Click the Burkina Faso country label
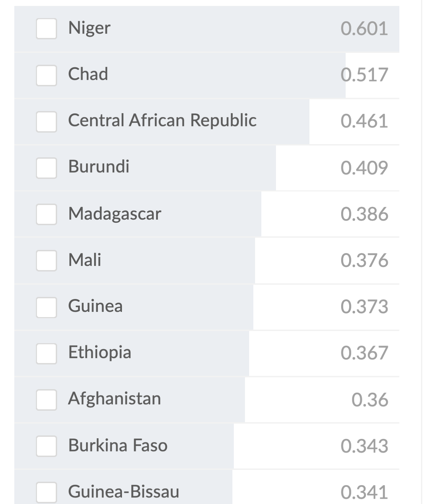The height and width of the screenshot is (504, 430). click(118, 446)
